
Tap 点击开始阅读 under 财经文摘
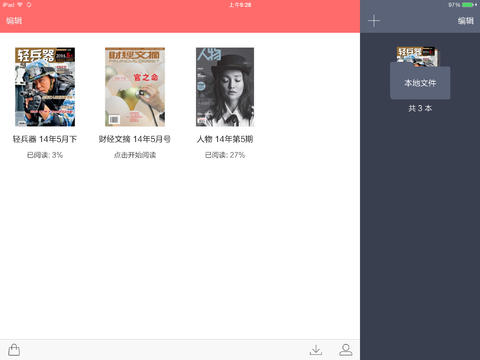click(x=135, y=155)
